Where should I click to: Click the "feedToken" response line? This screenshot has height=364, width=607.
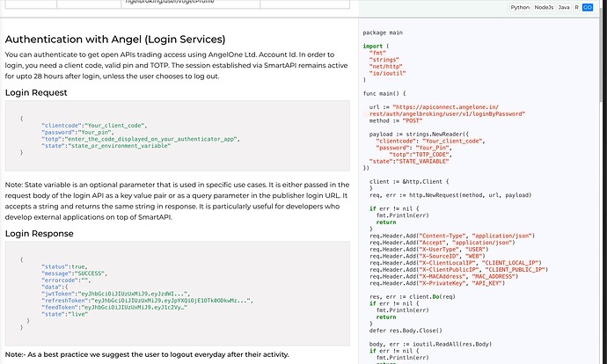[114, 307]
